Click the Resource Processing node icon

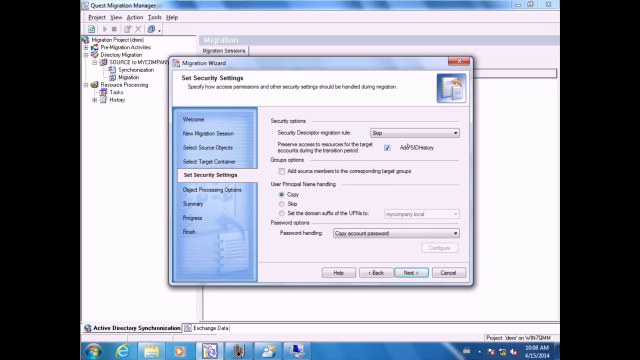coord(95,85)
